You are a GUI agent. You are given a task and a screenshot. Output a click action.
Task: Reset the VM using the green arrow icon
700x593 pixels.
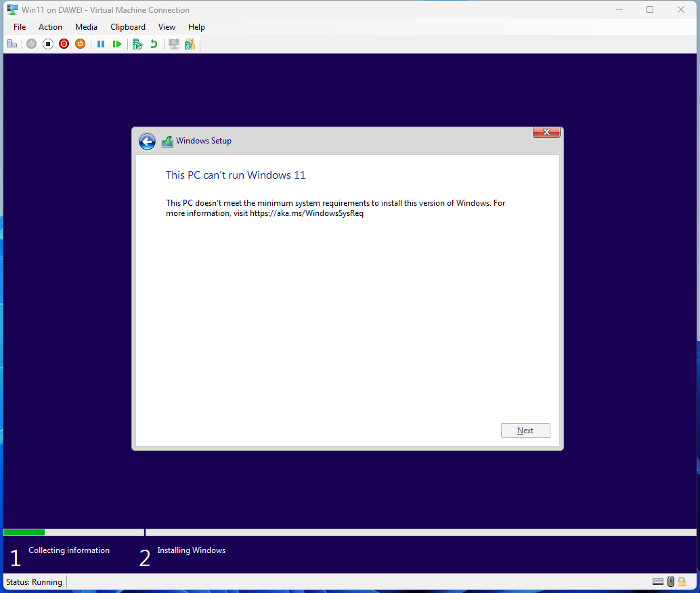click(x=117, y=44)
